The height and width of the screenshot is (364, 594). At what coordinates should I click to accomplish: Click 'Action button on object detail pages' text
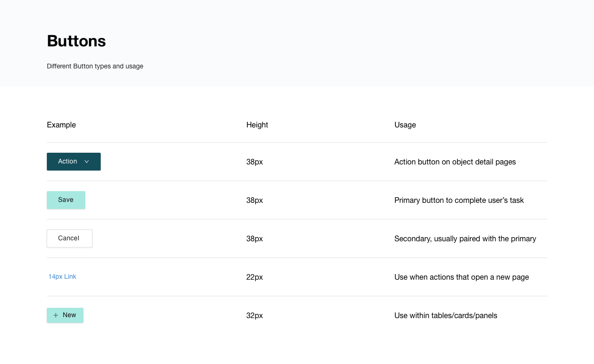point(455,162)
